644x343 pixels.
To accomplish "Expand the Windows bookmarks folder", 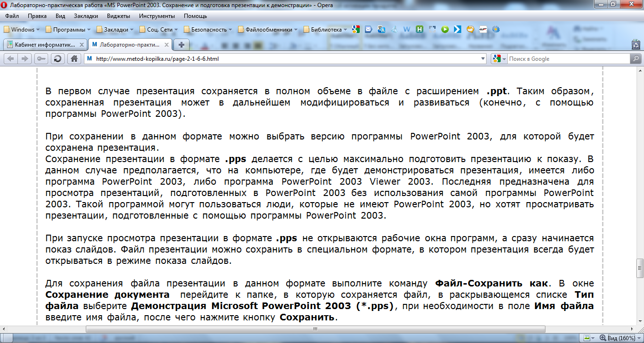I will pyautogui.click(x=23, y=29).
